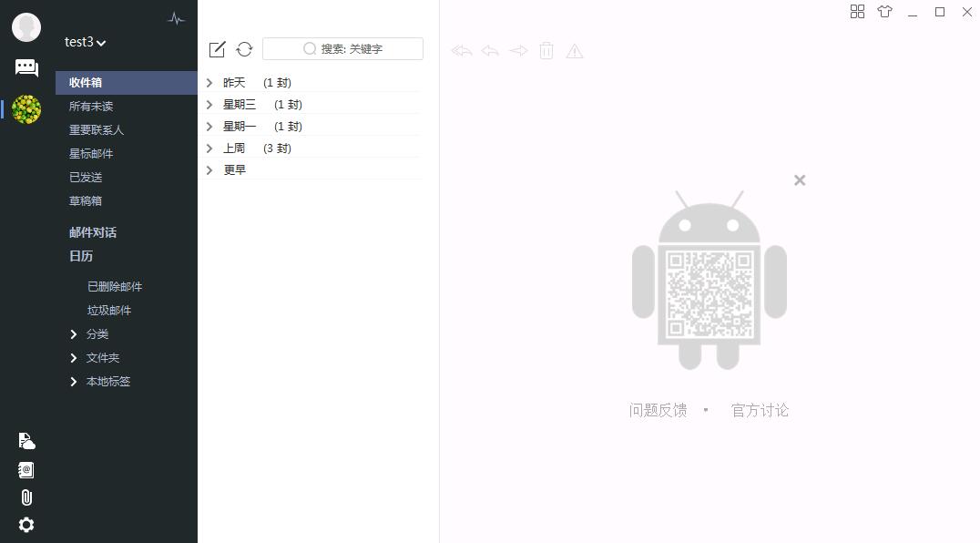Image resolution: width=980 pixels, height=543 pixels.
Task: Open the chat messages icon
Action: point(26,68)
